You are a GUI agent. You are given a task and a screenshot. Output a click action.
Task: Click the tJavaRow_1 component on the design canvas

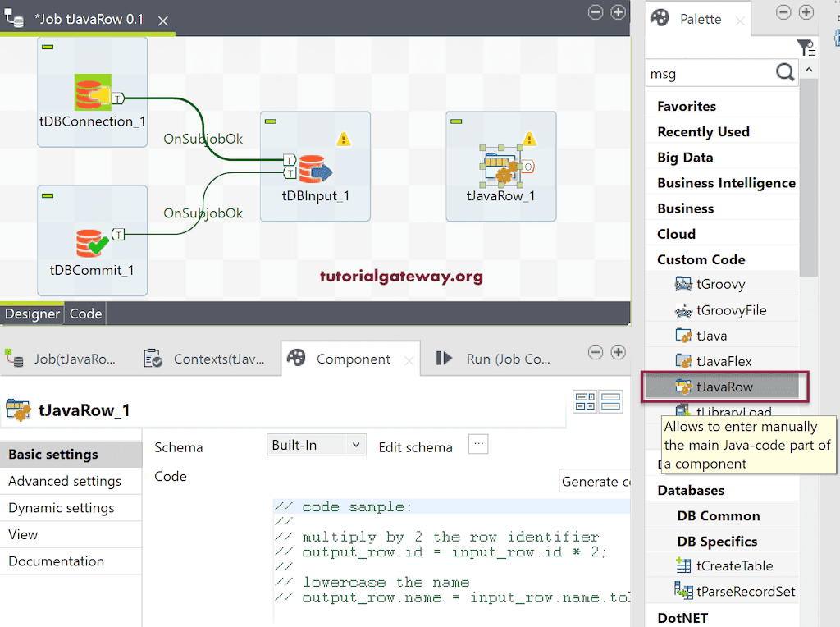[500, 164]
